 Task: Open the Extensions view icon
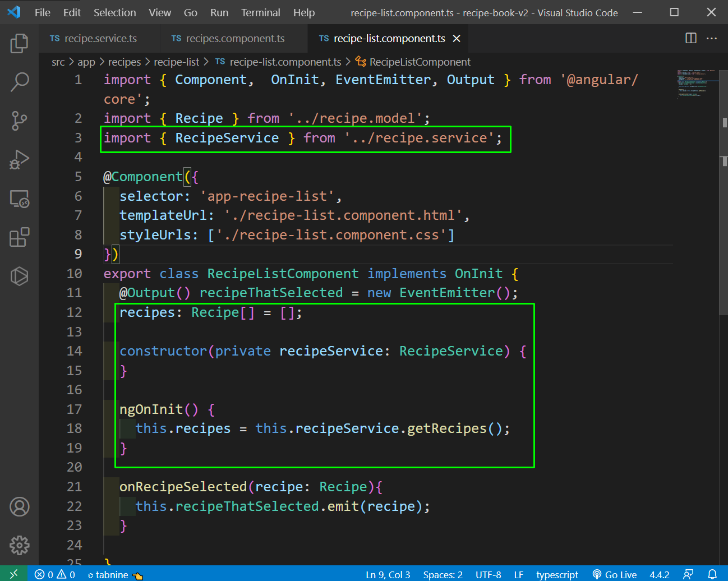pos(19,237)
